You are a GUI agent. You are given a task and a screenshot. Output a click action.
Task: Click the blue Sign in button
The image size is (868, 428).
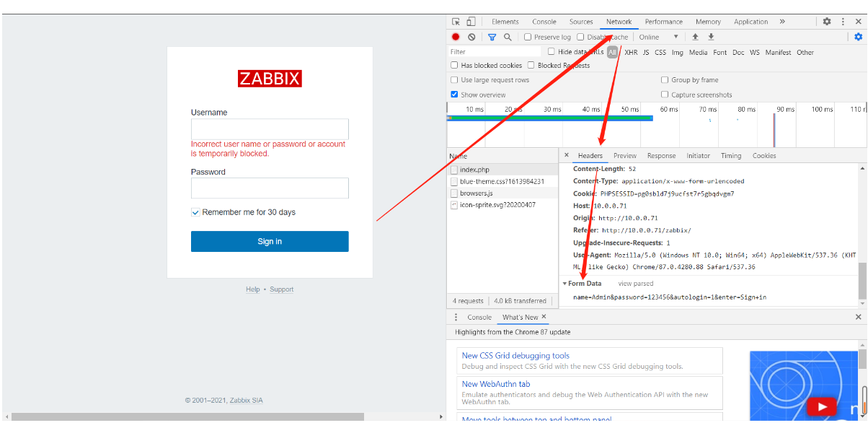(x=270, y=241)
